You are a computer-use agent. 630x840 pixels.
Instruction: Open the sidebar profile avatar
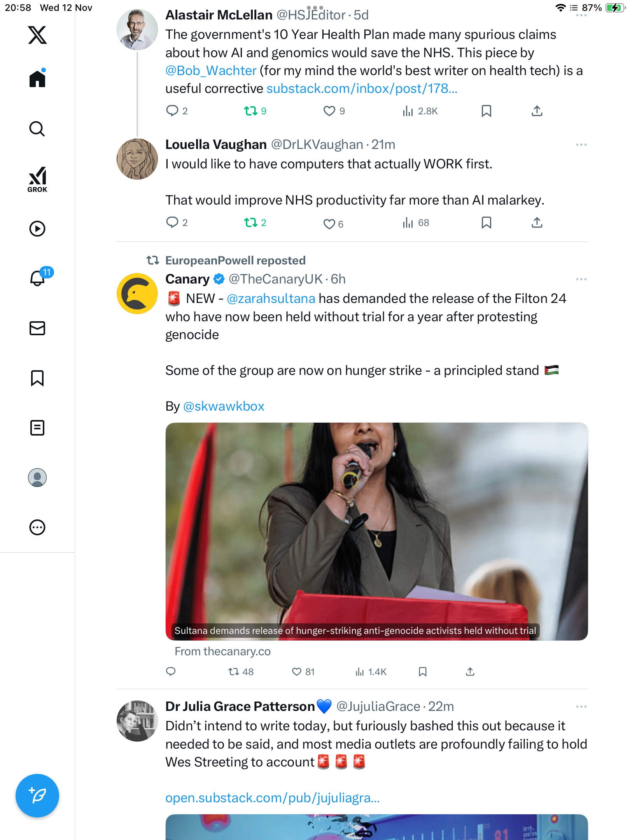click(37, 478)
